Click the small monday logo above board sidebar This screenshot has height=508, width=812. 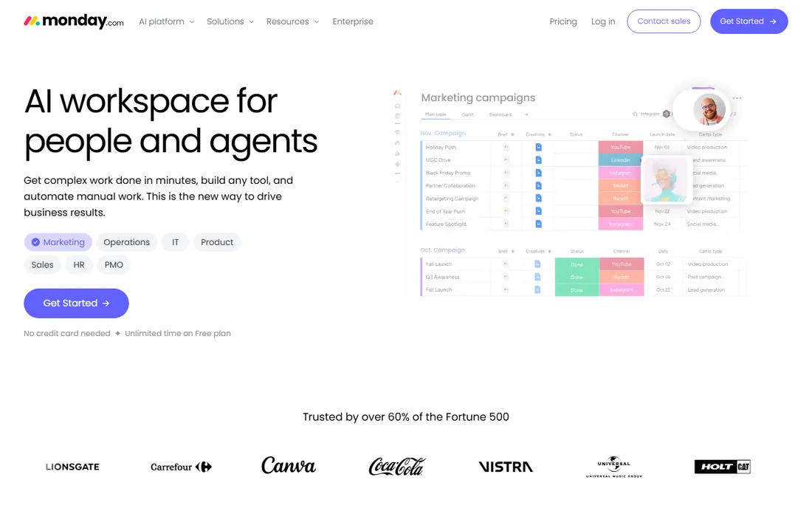[397, 93]
